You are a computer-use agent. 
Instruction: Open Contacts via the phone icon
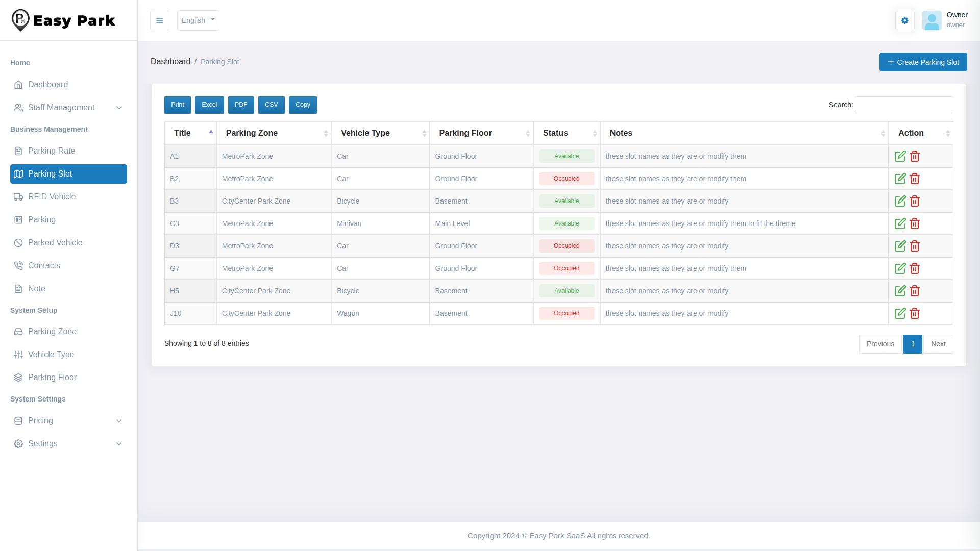(18, 265)
